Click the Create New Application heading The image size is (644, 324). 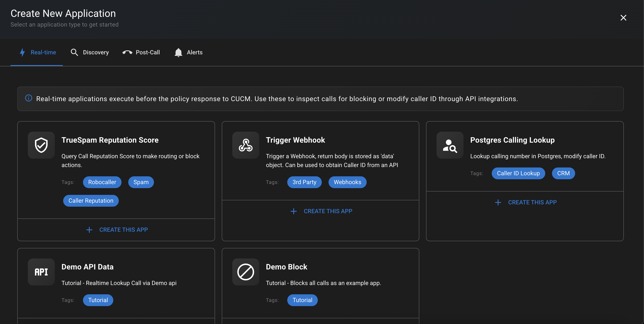pos(63,13)
